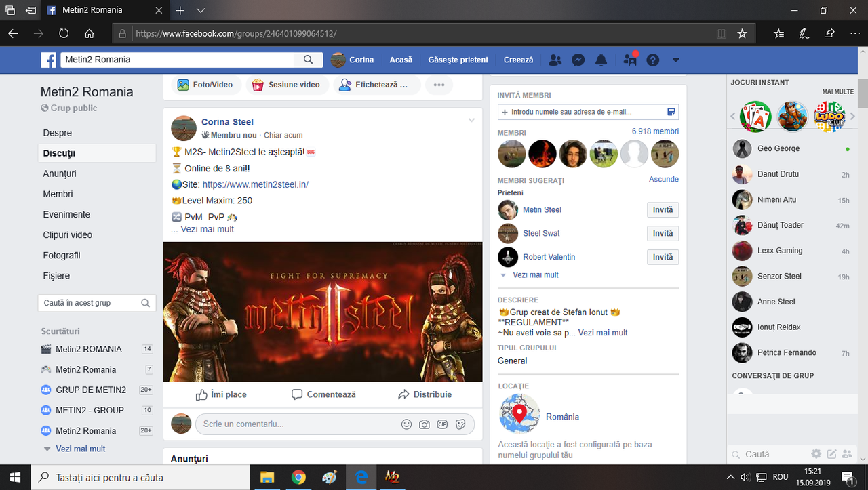868x490 pixels.
Task: Open the Metin2Steel post banner image
Action: tap(323, 312)
